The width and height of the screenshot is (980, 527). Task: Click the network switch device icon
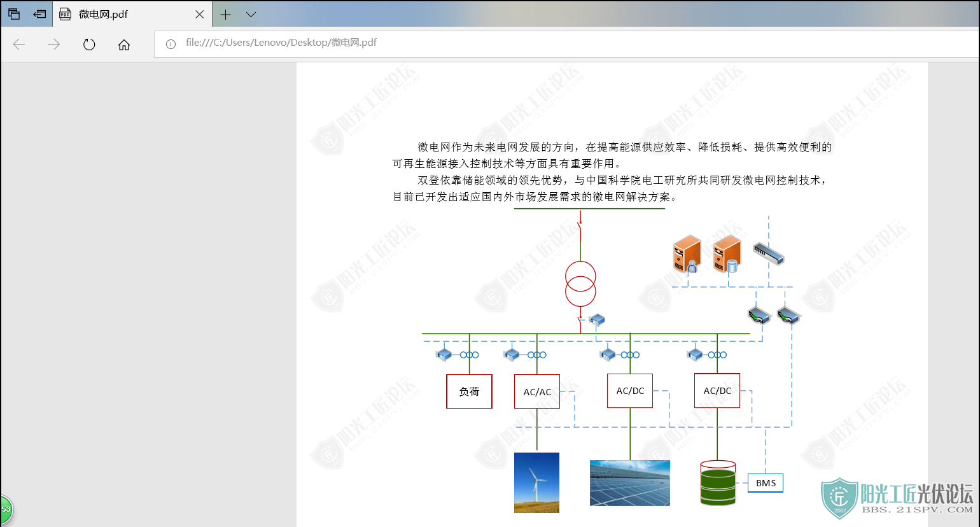[769, 253]
